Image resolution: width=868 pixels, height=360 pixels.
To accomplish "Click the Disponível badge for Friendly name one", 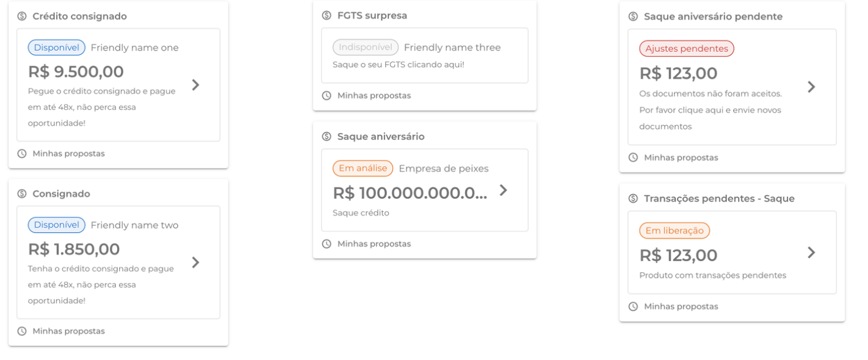I will tap(57, 48).
